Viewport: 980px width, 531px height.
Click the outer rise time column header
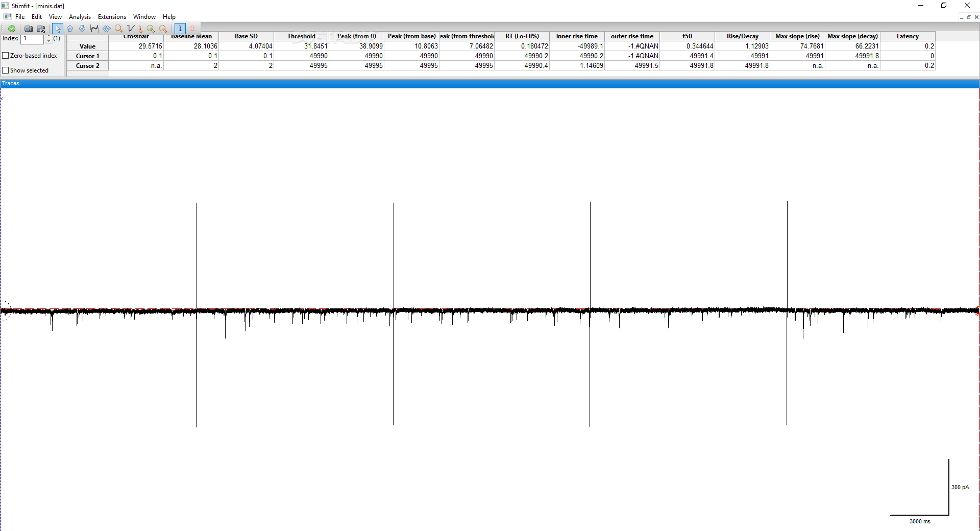tap(632, 36)
